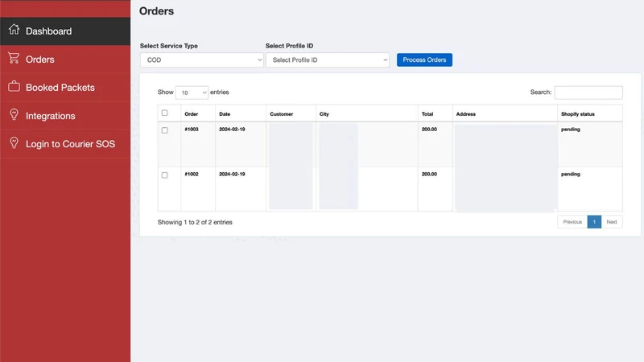
Task: Focus the Search input field
Action: 588,93
